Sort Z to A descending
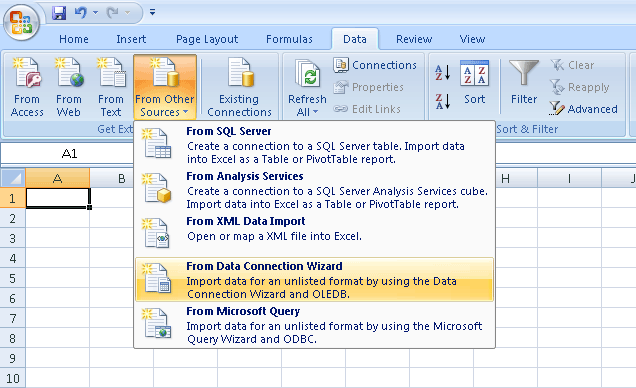Image resolution: width=636 pixels, height=388 pixels. pyautogui.click(x=443, y=101)
